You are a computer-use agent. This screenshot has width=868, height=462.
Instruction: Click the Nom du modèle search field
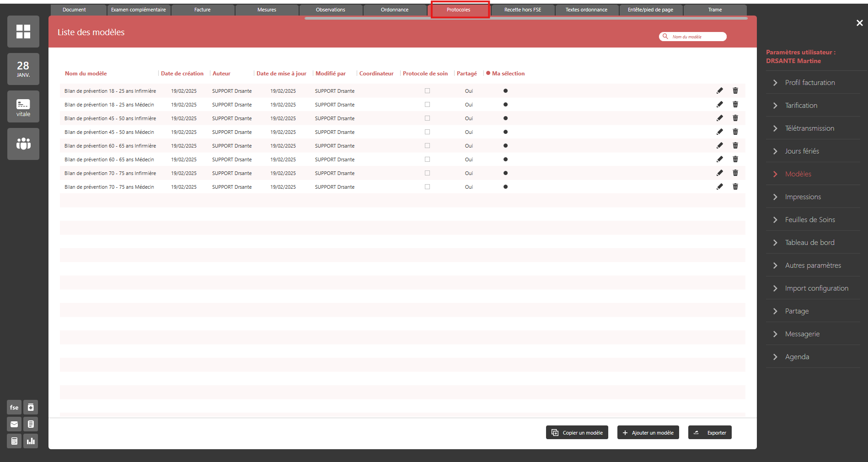coord(696,37)
